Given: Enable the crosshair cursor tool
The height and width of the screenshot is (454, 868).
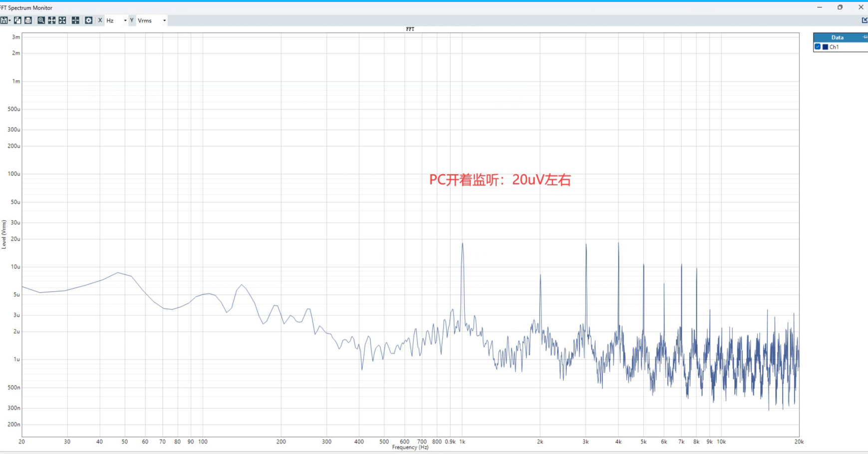Looking at the screenshot, I should [x=75, y=20].
